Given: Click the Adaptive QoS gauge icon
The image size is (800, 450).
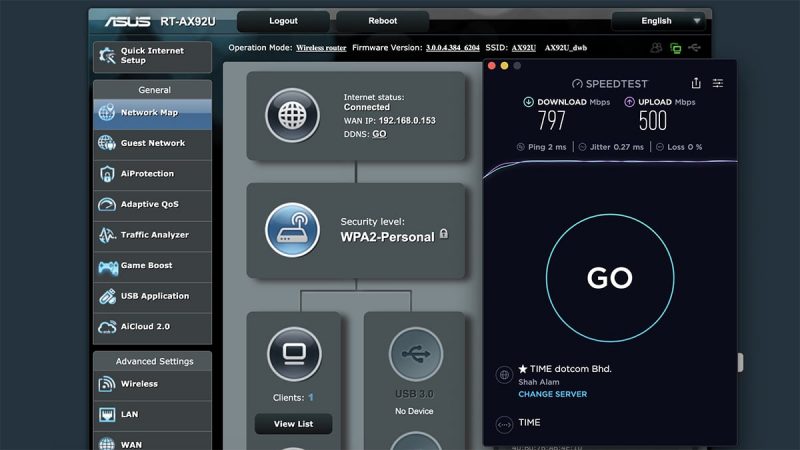Looking at the screenshot, I should click(x=107, y=205).
